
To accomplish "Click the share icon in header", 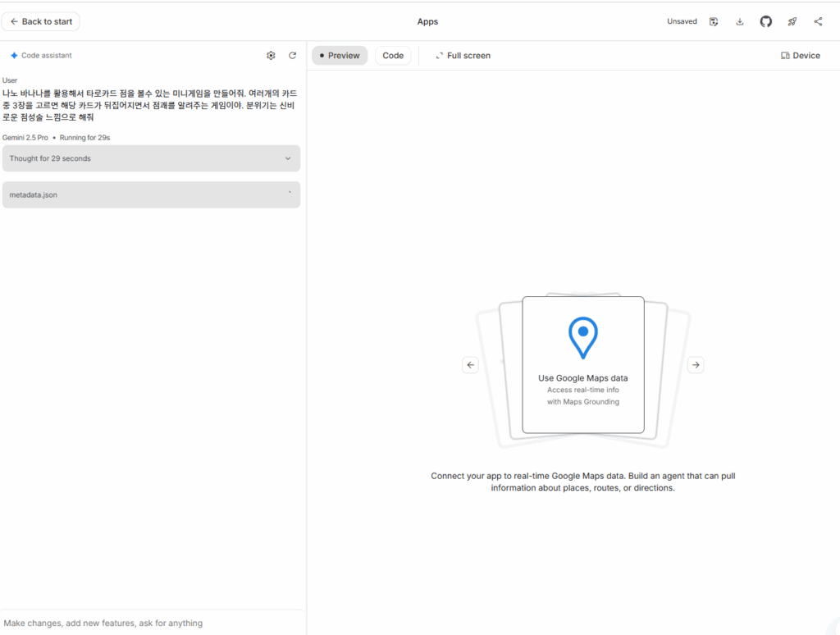I will [x=818, y=22].
